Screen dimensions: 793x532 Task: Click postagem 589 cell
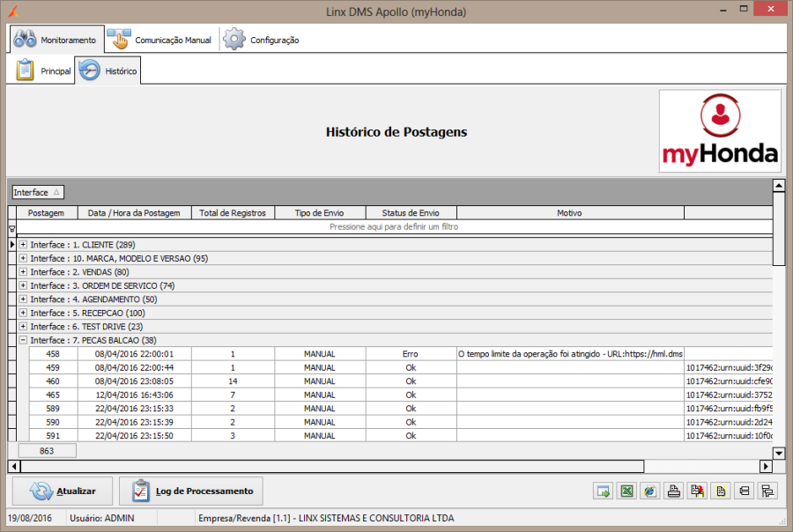[53, 409]
